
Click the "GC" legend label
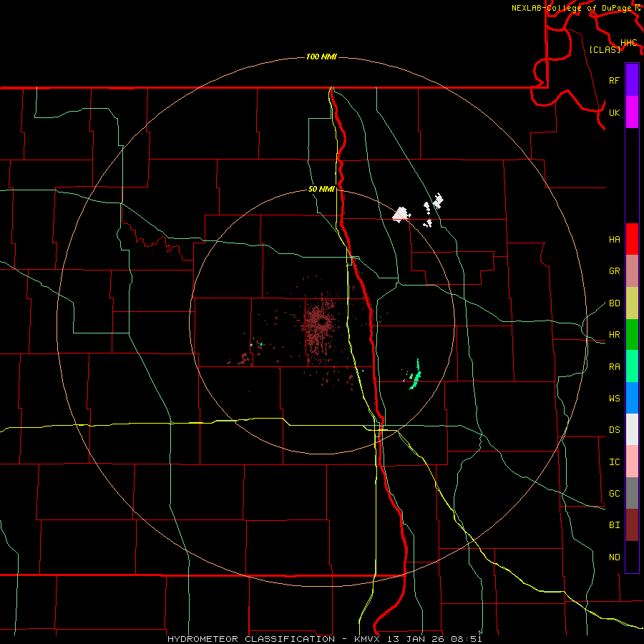614,494
